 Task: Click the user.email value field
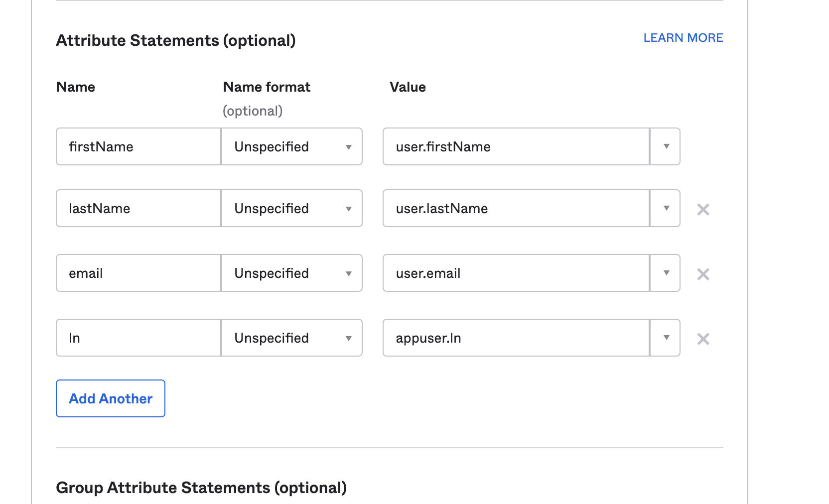coord(516,273)
